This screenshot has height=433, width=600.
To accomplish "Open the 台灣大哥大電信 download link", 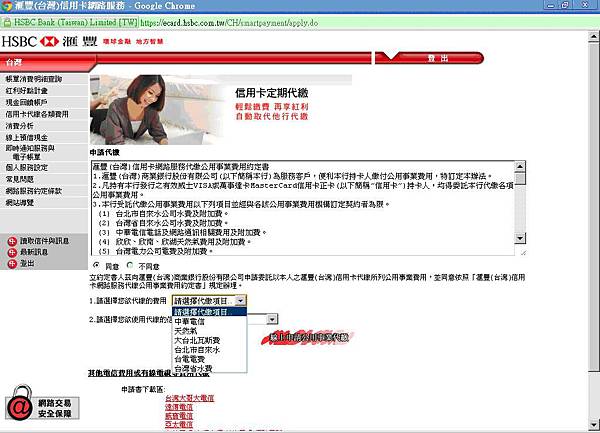I will click(189, 398).
